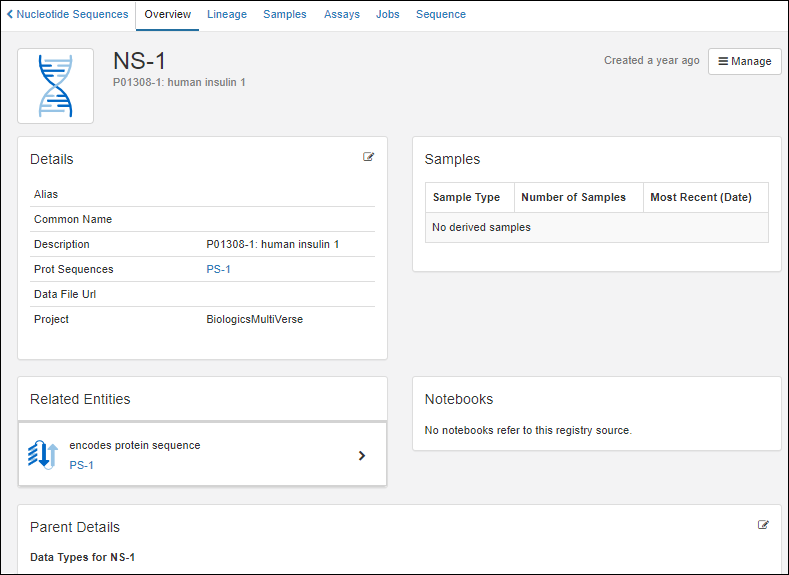Switch to the Sequence tab
This screenshot has width=789, height=575.
pyautogui.click(x=441, y=15)
